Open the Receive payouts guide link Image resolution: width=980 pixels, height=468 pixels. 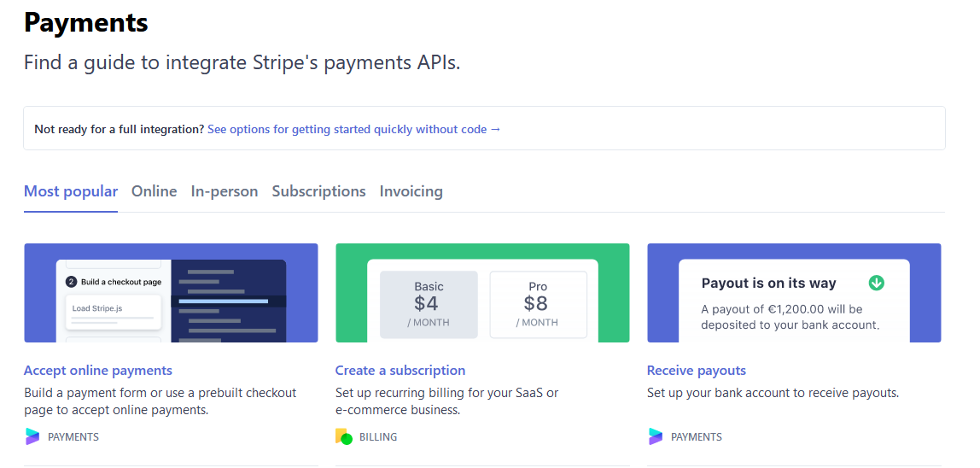pyautogui.click(x=697, y=371)
